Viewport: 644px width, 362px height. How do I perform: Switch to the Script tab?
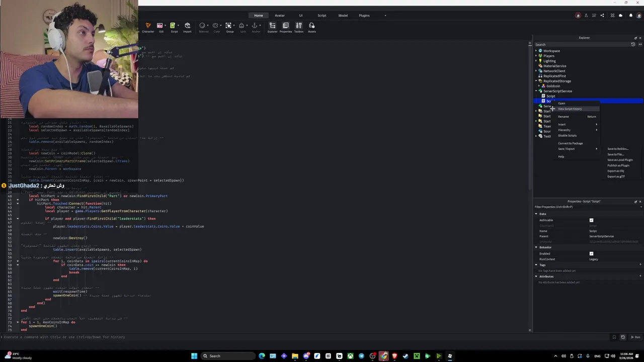321,16
